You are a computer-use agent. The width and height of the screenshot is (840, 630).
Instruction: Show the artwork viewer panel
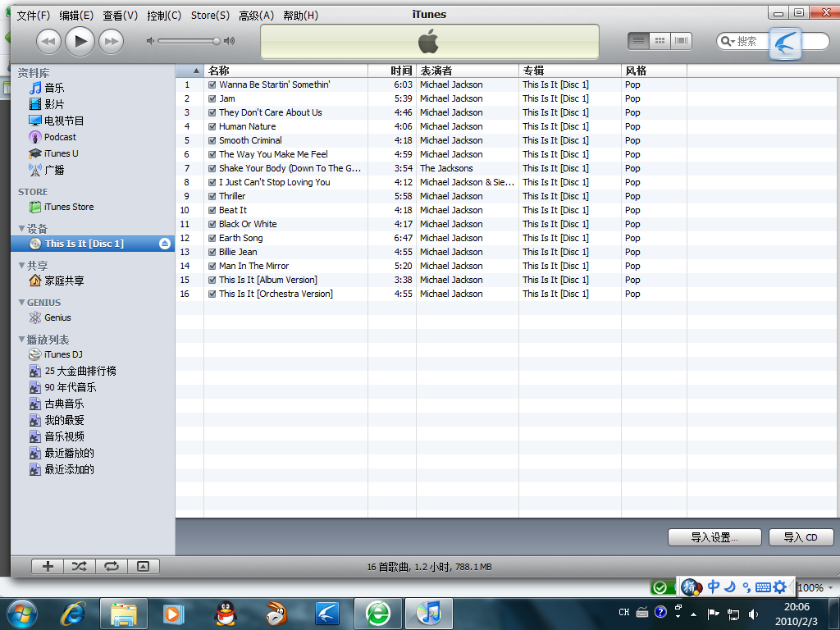tap(143, 566)
